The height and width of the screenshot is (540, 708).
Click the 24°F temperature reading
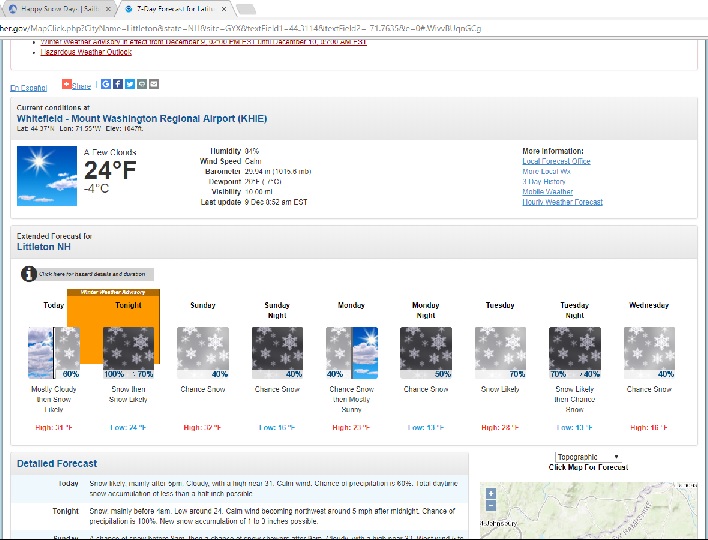(110, 170)
